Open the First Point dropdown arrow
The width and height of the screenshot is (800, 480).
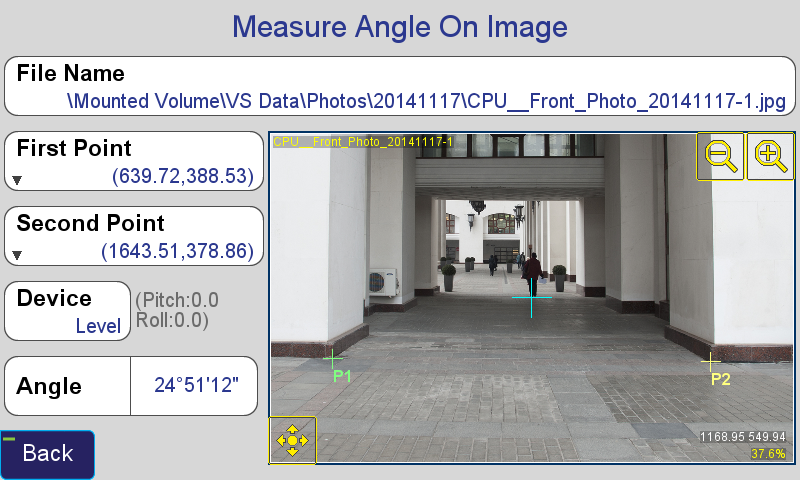[x=17, y=180]
